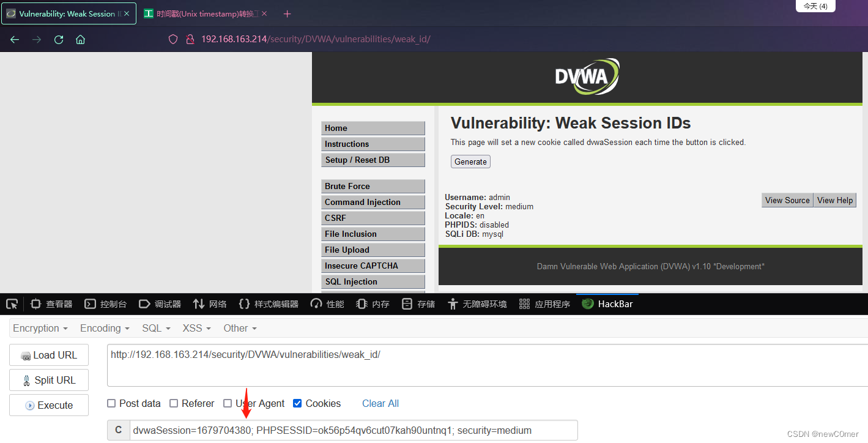868x443 pixels.
Task: Open the Setup / Reset DB item
Action: pos(373,160)
